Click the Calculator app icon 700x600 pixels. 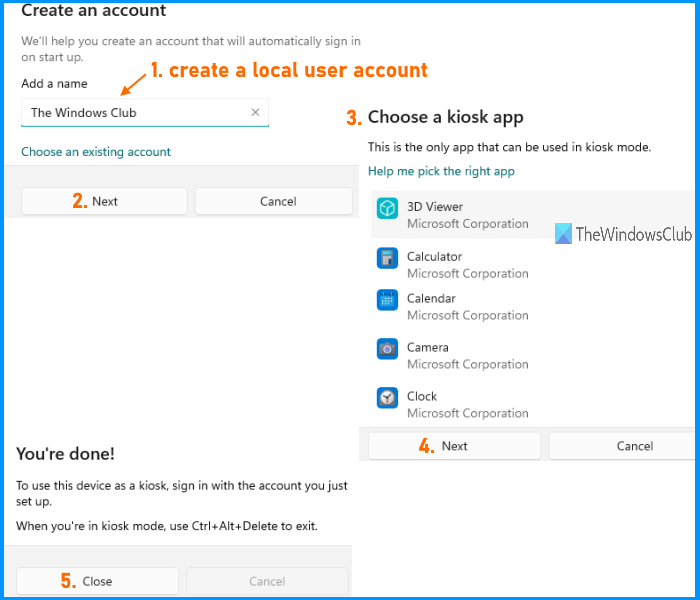click(x=387, y=258)
